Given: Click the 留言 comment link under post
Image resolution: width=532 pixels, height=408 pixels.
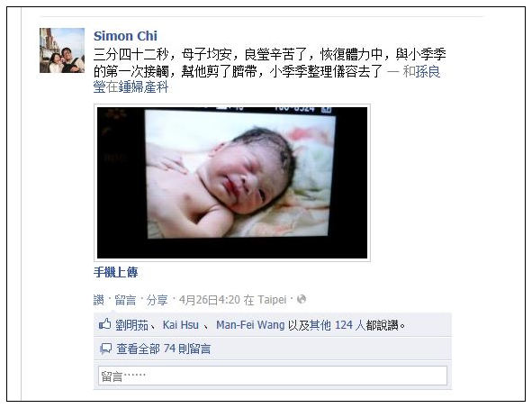Looking at the screenshot, I should click(125, 300).
